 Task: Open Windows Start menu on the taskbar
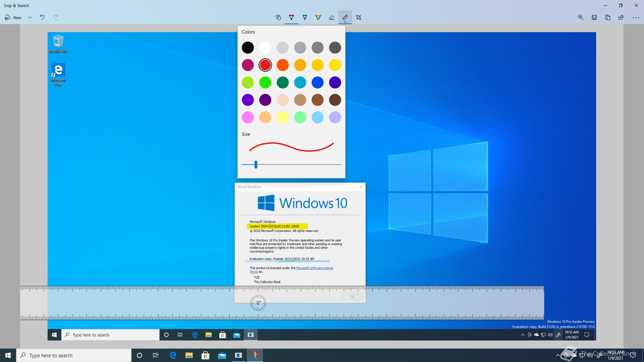coord(8,355)
